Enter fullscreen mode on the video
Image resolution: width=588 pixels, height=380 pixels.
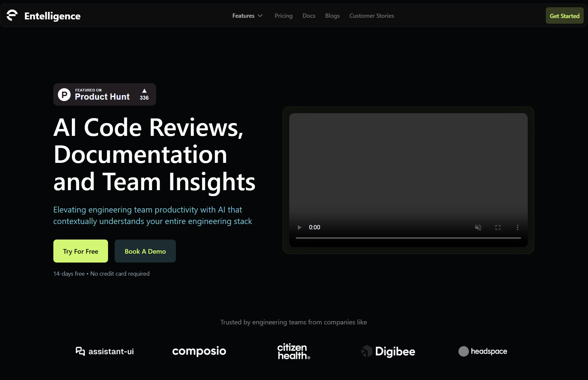tap(498, 227)
